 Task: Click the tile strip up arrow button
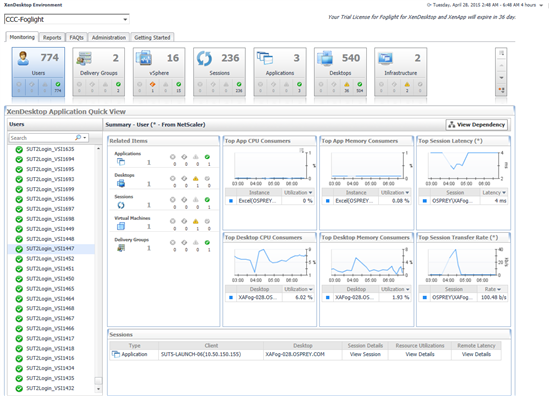[502, 66]
